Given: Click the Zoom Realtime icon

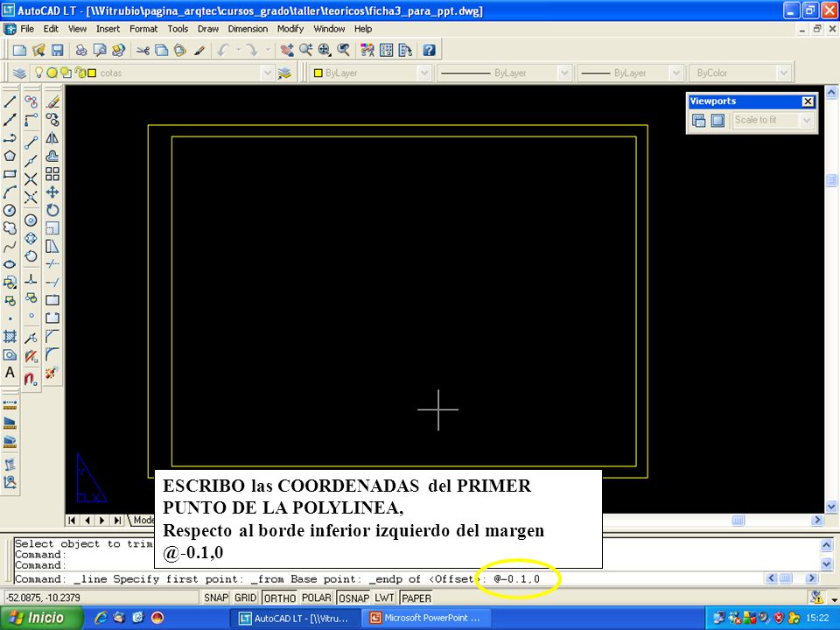Looking at the screenshot, I should click(306, 51).
